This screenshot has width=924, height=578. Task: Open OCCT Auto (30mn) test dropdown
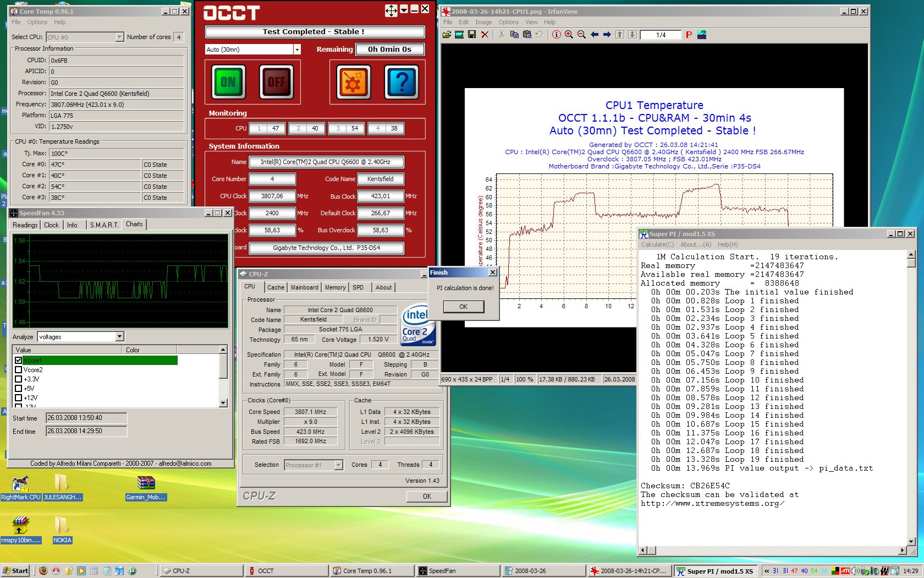click(x=297, y=50)
